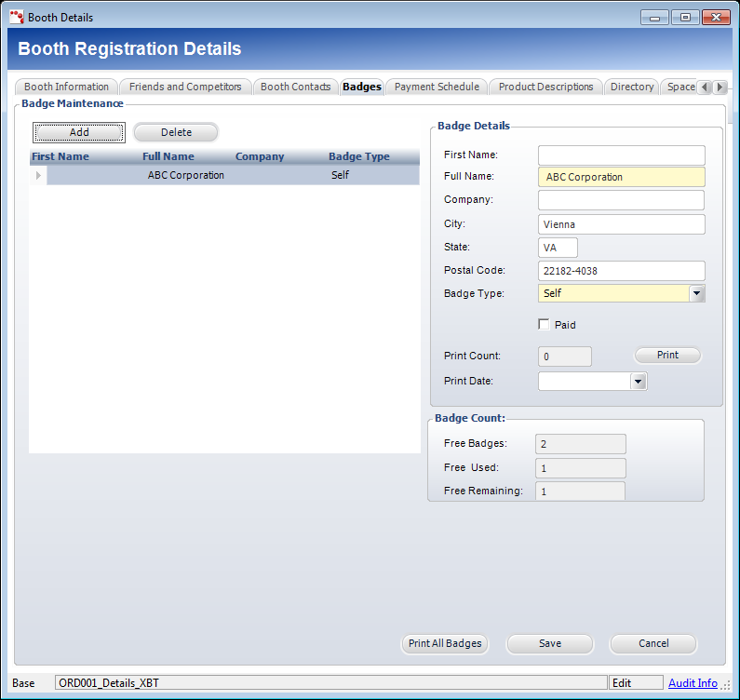Open the Audit Info link
The image size is (740, 700).
pos(693,683)
